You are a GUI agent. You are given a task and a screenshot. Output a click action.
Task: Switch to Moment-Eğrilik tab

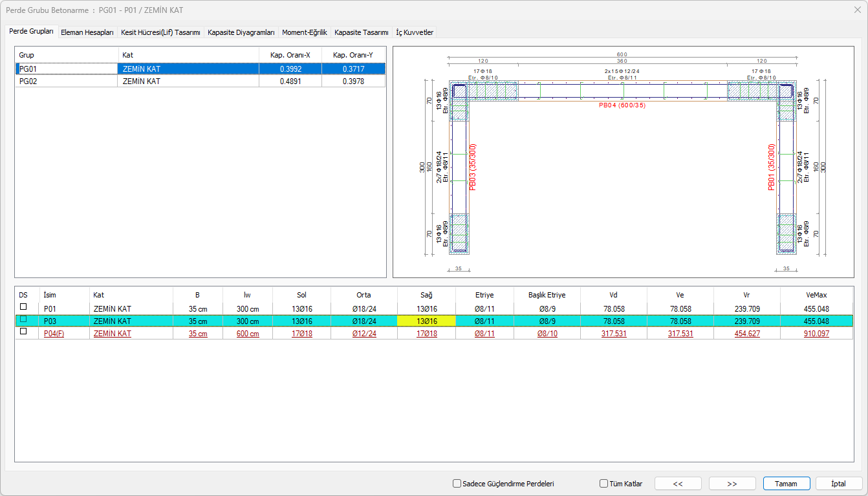(x=304, y=32)
